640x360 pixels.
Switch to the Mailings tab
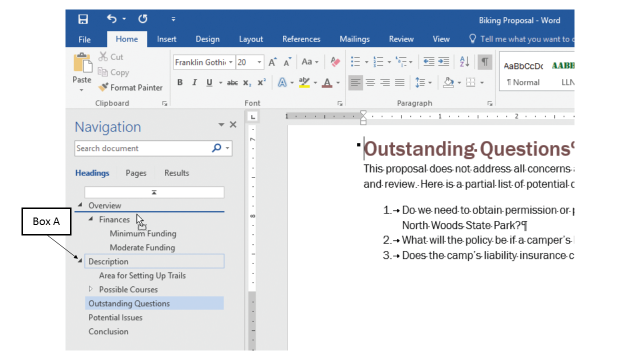pyautogui.click(x=354, y=39)
